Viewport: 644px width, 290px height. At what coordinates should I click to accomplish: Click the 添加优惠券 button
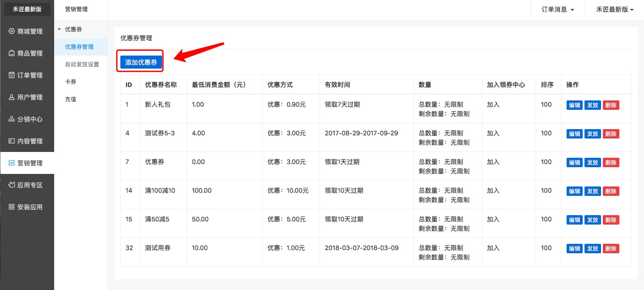[x=141, y=62]
